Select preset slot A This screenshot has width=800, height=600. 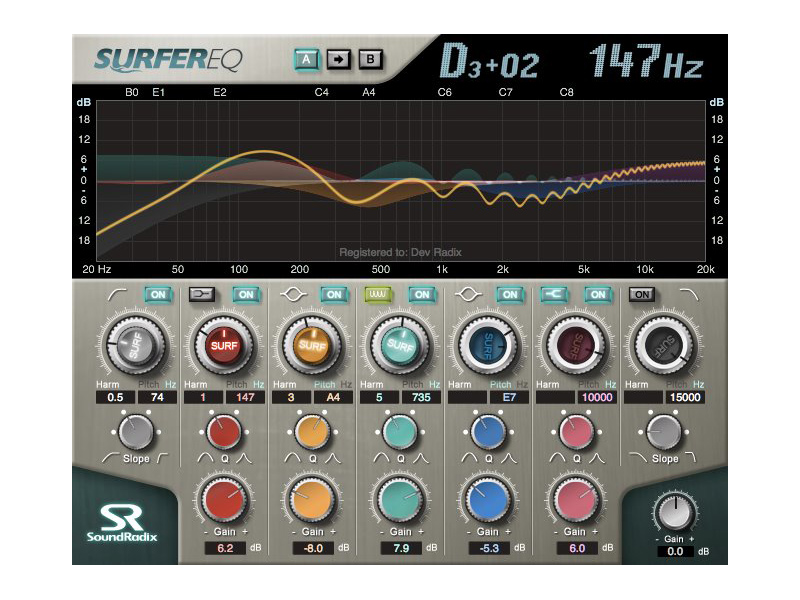306,60
